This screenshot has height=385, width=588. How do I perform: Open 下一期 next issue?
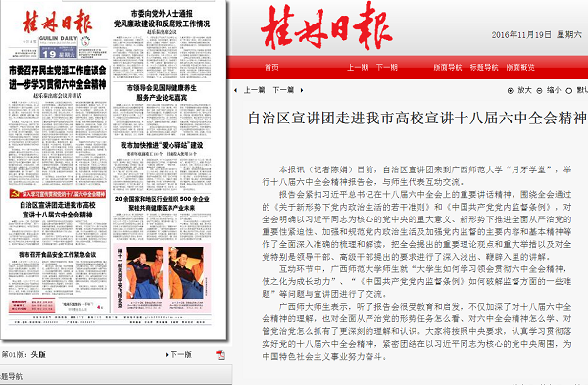(387, 67)
